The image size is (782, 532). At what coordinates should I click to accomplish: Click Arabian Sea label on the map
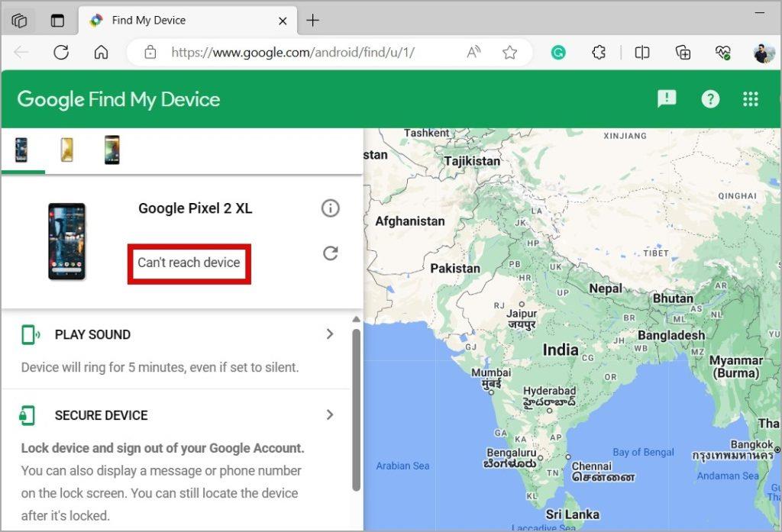(402, 466)
